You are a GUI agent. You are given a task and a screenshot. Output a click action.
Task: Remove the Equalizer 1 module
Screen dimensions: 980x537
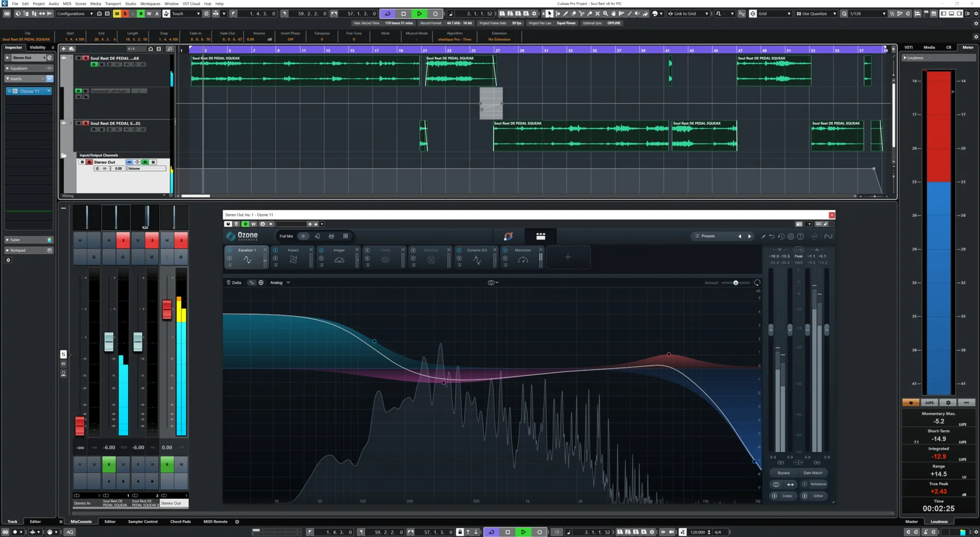(x=265, y=250)
